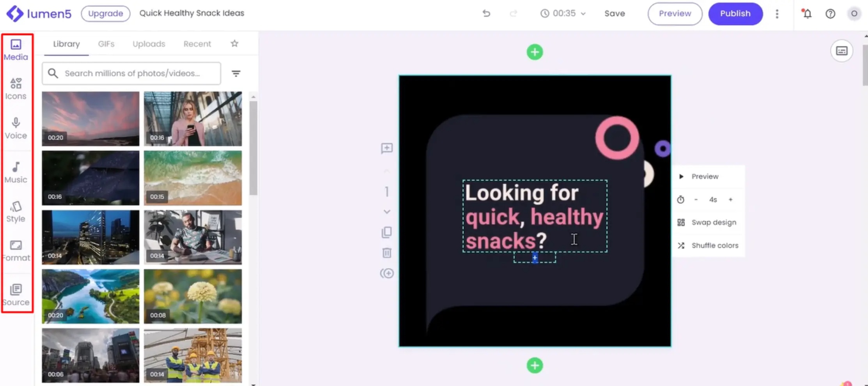
Task: Increase scene duration with plus stepper
Action: click(730, 199)
